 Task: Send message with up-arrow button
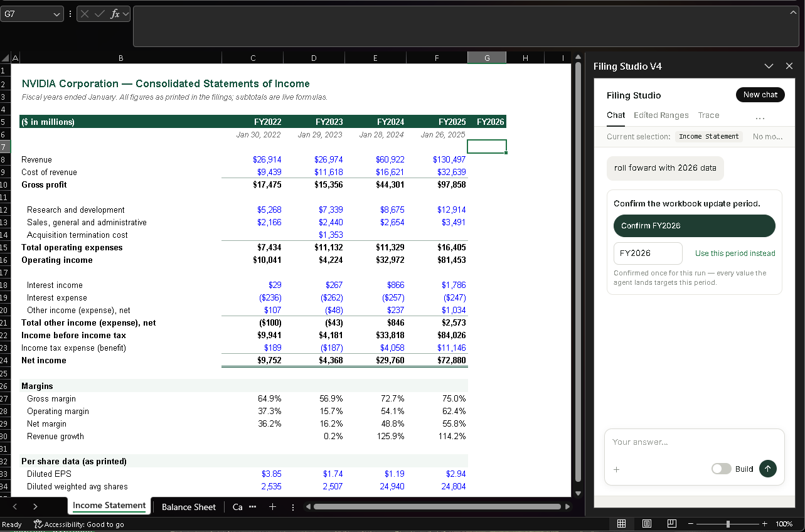pyautogui.click(x=767, y=469)
